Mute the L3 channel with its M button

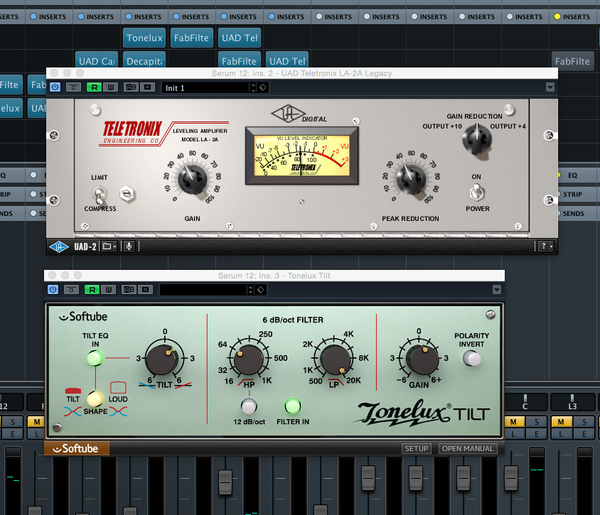click(561, 422)
